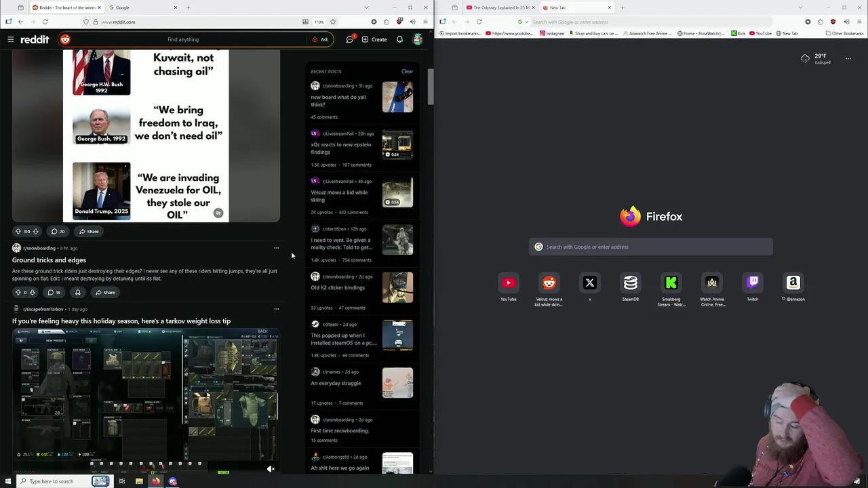Screen dimensions: 868x488
Task: Reload the Reddit page
Action: pyautogui.click(x=45, y=22)
